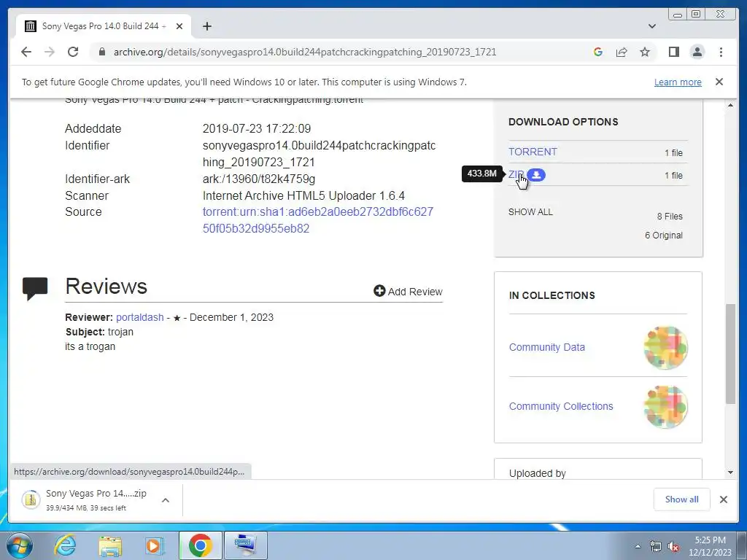Screen dimensions: 747x560
Task: Open the Windows Start menu
Action: pos(19,545)
